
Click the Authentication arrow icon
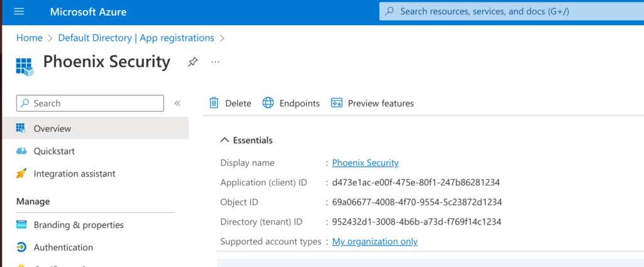click(21, 248)
